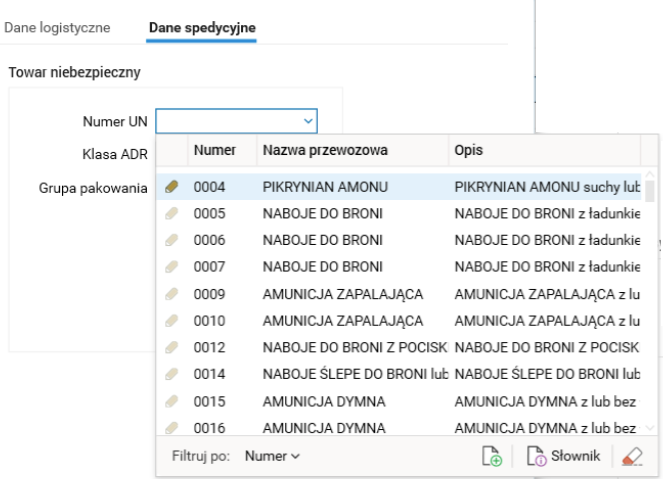Click pencil icon beside row 0014

click(x=172, y=374)
